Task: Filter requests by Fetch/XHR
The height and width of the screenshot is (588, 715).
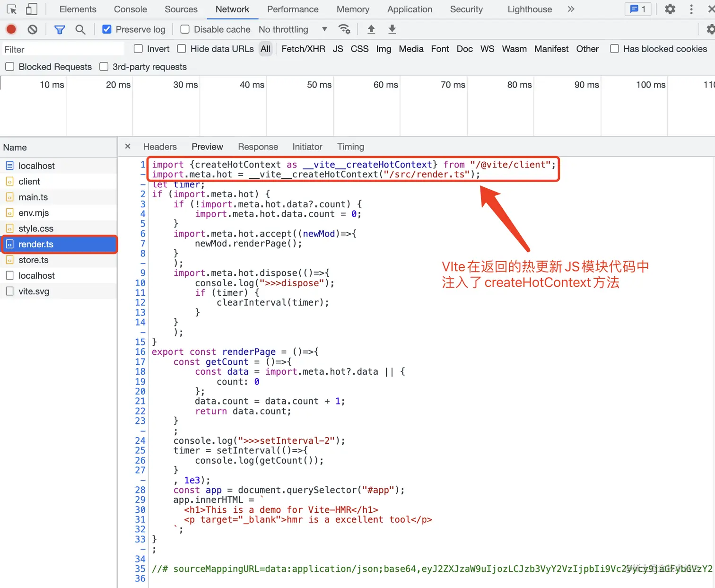Action: pyautogui.click(x=303, y=49)
